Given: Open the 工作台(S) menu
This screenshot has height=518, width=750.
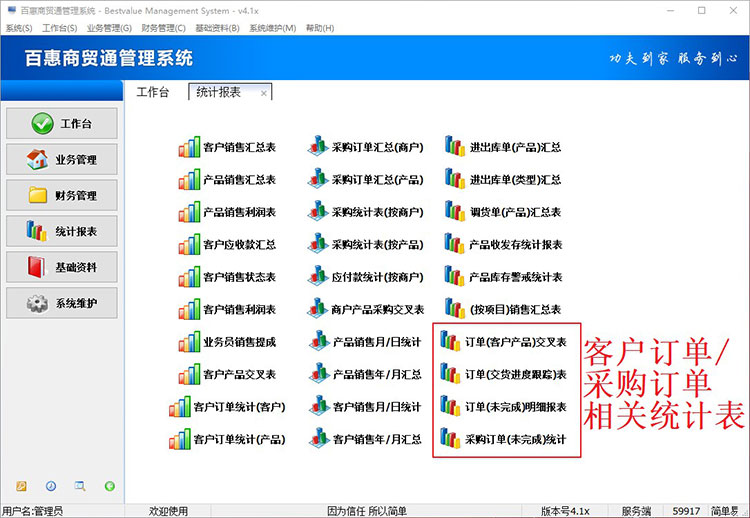Looking at the screenshot, I should pos(60,28).
